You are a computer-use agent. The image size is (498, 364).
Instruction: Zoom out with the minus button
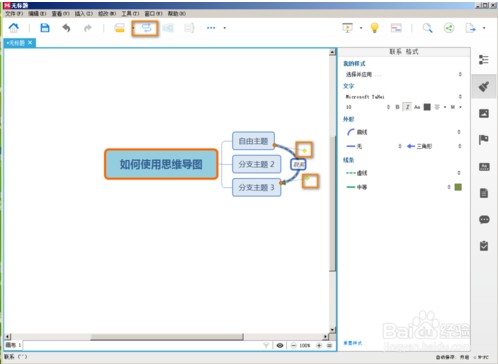293,345
